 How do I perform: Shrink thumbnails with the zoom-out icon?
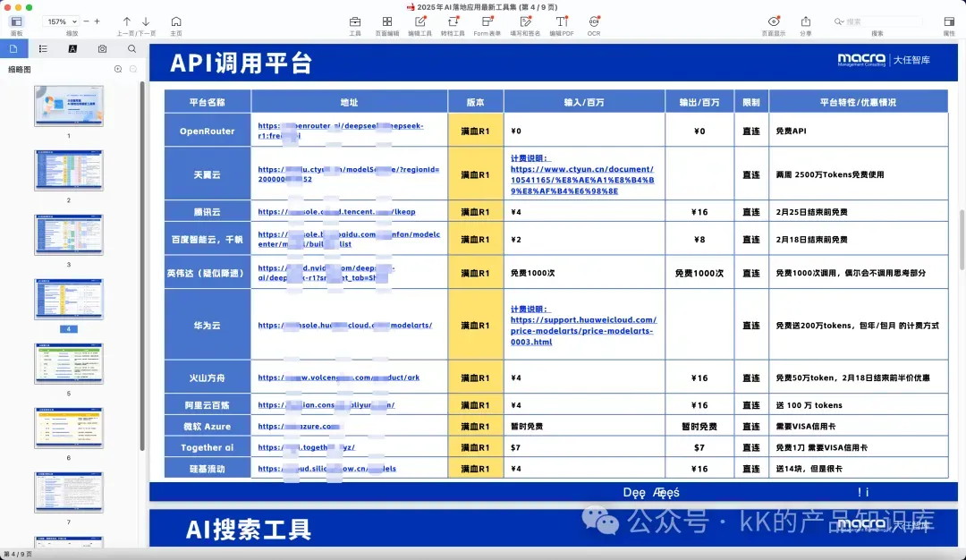(133, 69)
